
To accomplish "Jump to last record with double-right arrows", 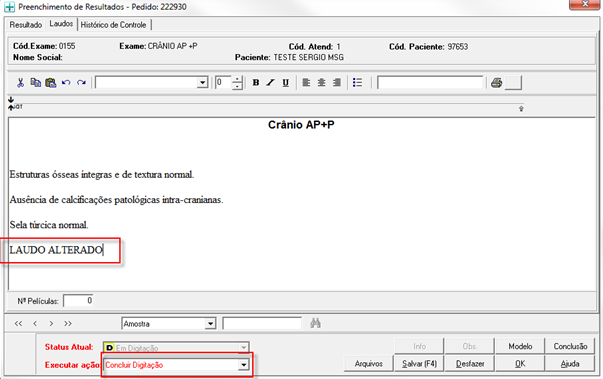I will (x=68, y=324).
